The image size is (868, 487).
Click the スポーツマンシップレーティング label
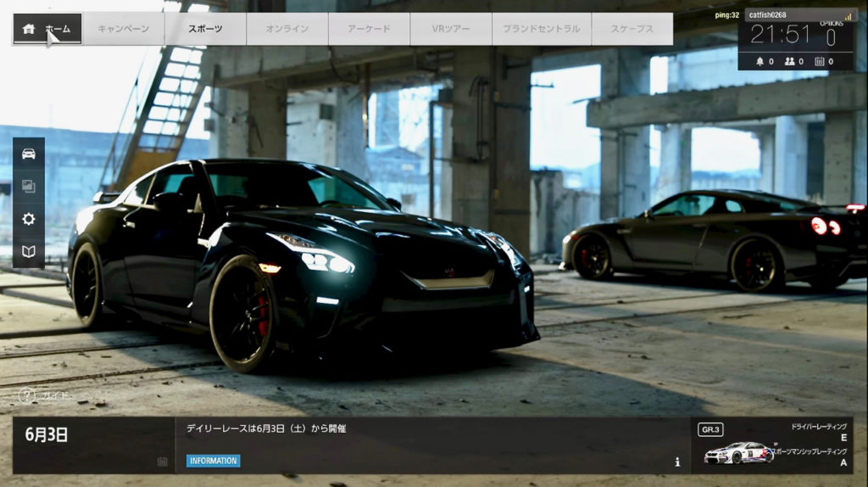click(811, 451)
